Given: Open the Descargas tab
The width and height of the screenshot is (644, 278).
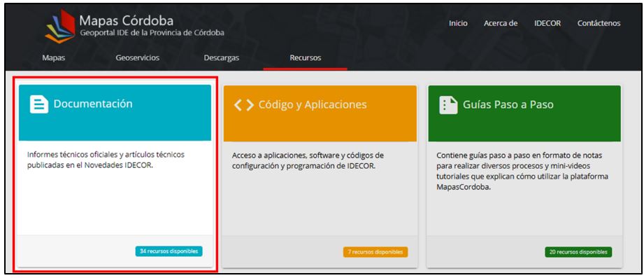Looking at the screenshot, I should tap(222, 58).
